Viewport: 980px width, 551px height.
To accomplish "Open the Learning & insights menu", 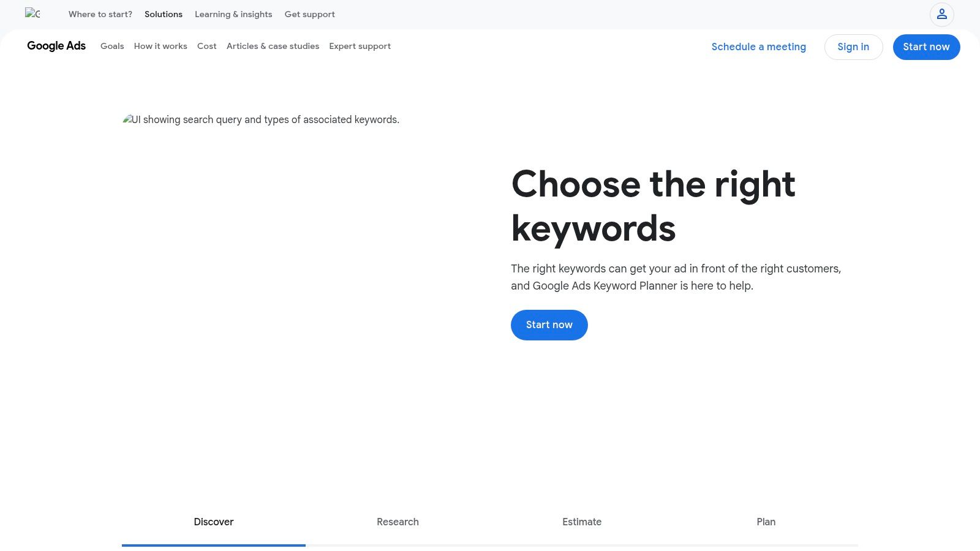I will tap(233, 14).
